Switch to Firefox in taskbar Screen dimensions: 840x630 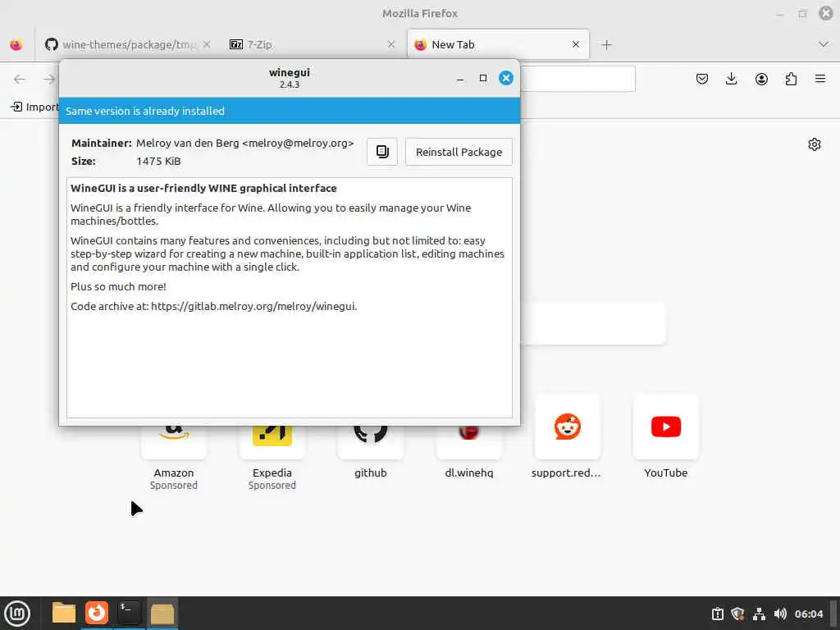(x=97, y=614)
